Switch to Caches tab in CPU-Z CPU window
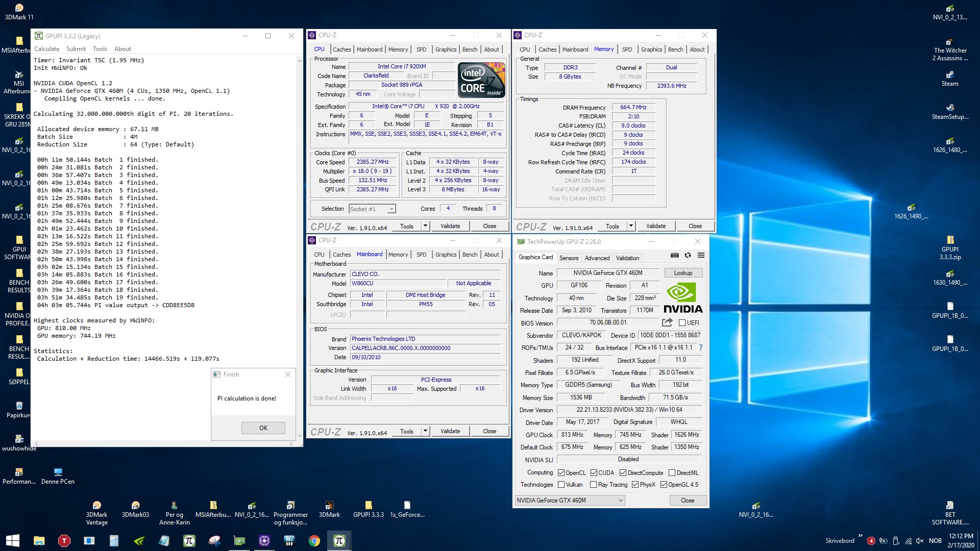This screenshot has height=551, width=980. pos(341,49)
